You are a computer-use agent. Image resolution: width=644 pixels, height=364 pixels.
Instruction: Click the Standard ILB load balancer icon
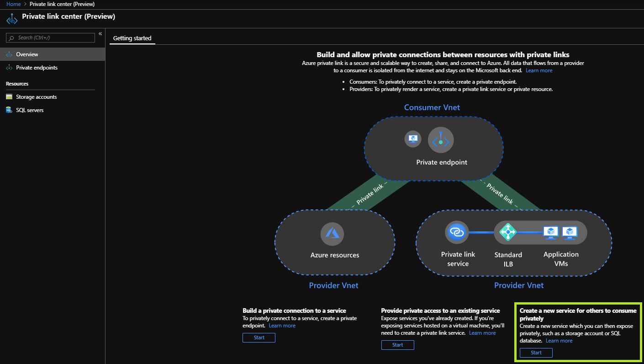(508, 232)
